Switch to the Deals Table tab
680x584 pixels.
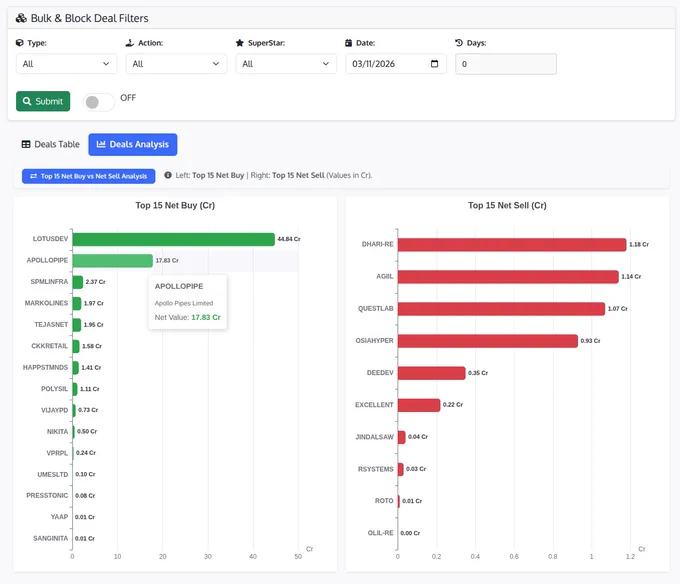pyautogui.click(x=51, y=144)
